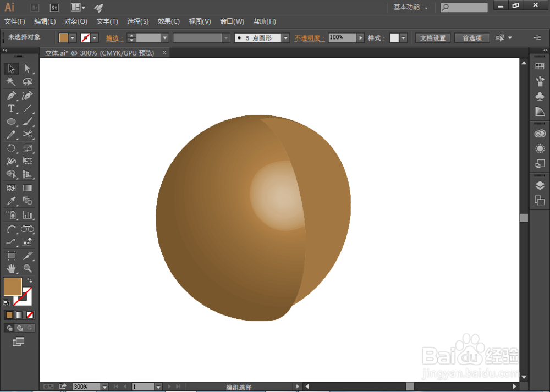
Task: Select the Magic Wand tool
Action: pyautogui.click(x=11, y=82)
